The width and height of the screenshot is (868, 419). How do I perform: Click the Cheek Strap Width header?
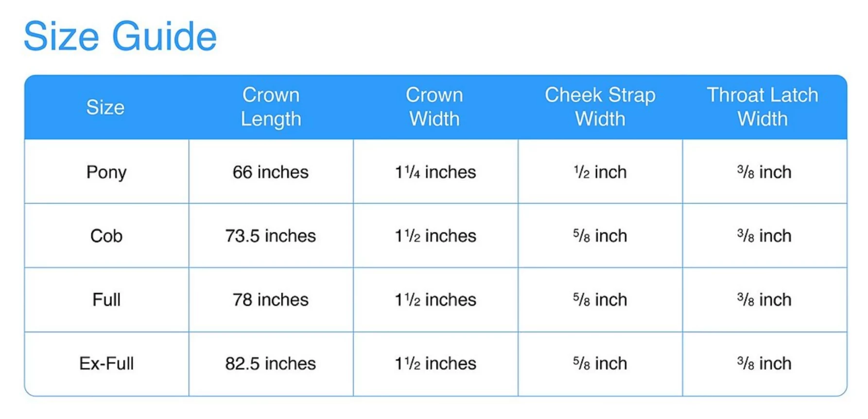pos(600,107)
